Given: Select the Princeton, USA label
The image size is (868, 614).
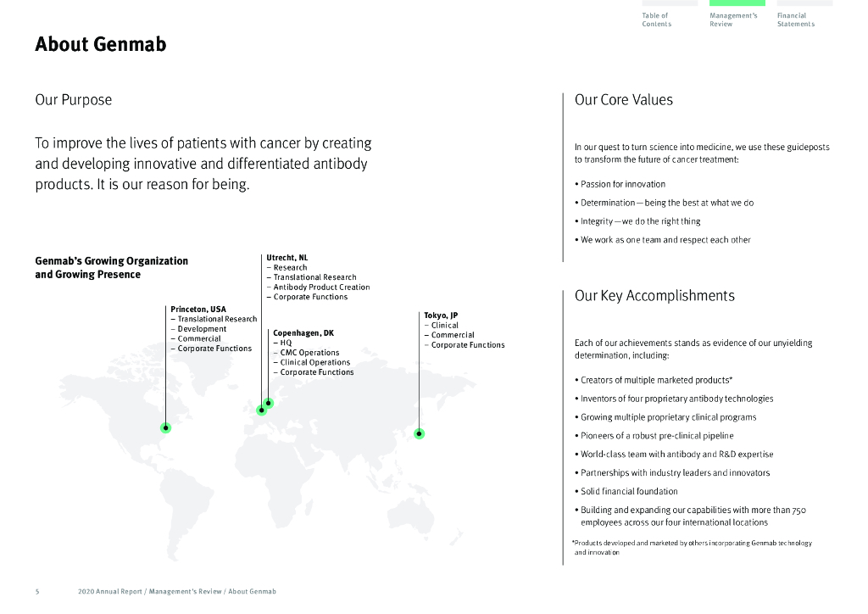Looking at the screenshot, I should tap(198, 309).
